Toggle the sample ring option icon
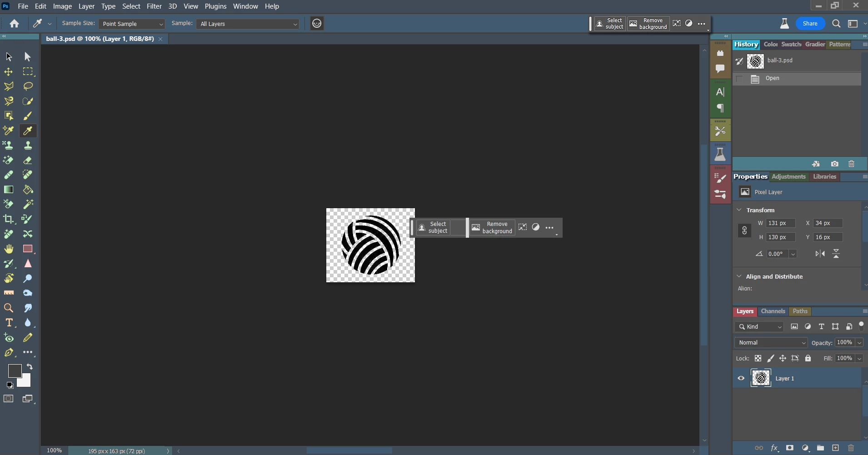The height and width of the screenshot is (455, 868). pyautogui.click(x=317, y=24)
